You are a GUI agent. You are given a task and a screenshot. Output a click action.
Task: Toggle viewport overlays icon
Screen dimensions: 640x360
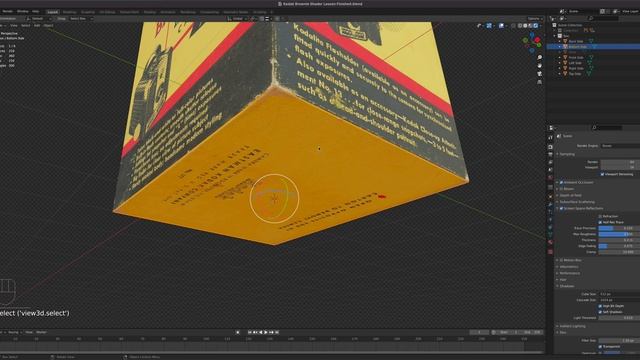[501, 26]
